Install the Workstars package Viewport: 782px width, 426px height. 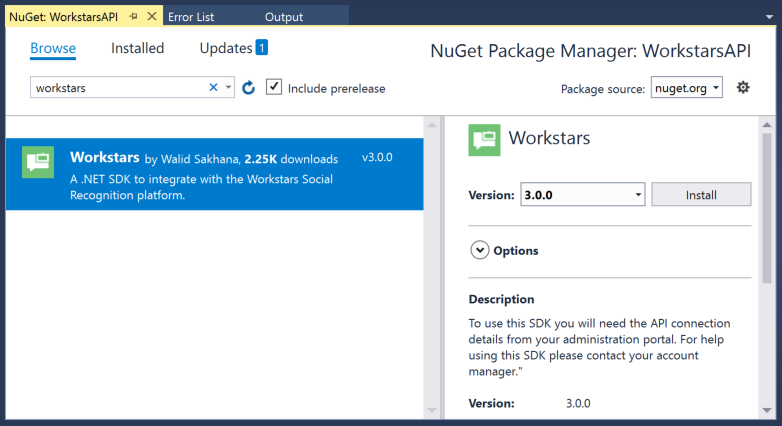coord(701,195)
